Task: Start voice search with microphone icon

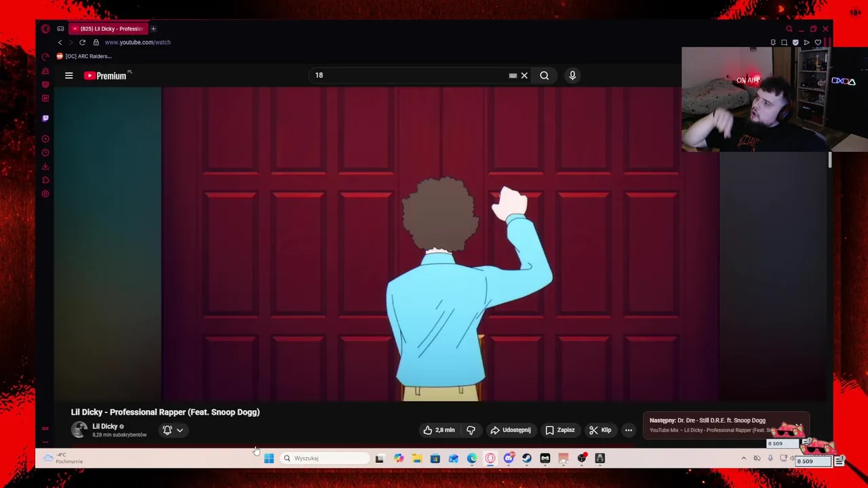Action: tap(572, 76)
